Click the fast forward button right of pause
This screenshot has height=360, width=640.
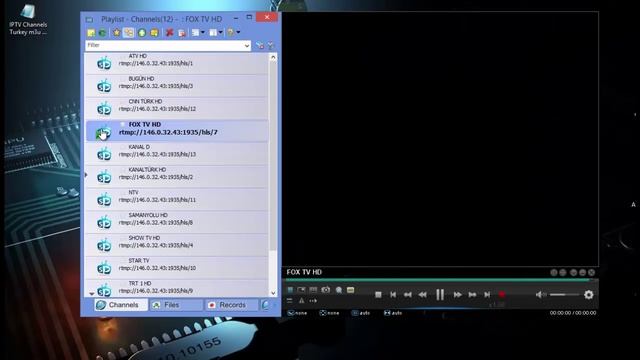[458, 295]
